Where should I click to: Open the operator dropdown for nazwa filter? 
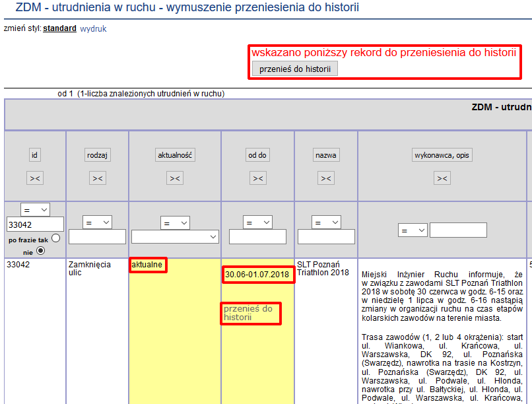326,222
